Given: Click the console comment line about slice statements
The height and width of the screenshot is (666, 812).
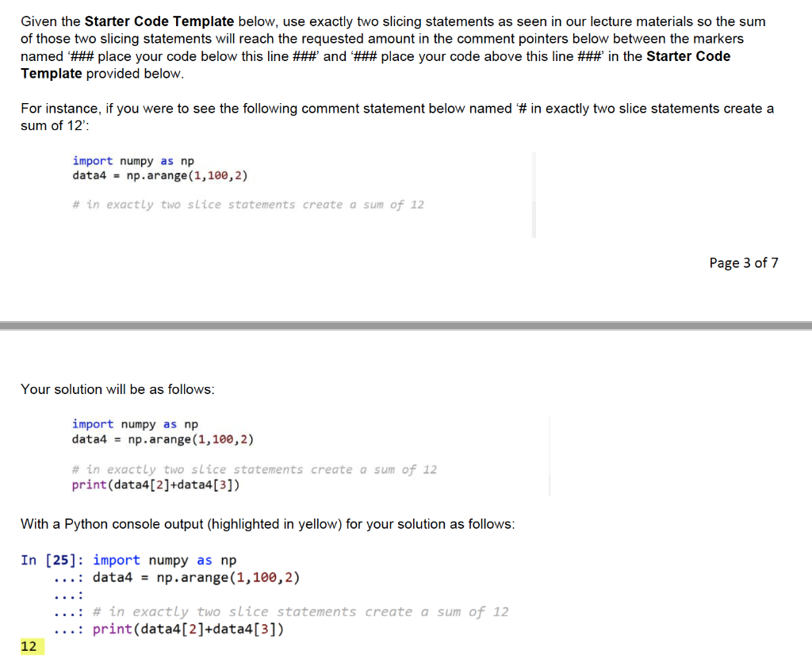Looking at the screenshot, I should [301, 611].
